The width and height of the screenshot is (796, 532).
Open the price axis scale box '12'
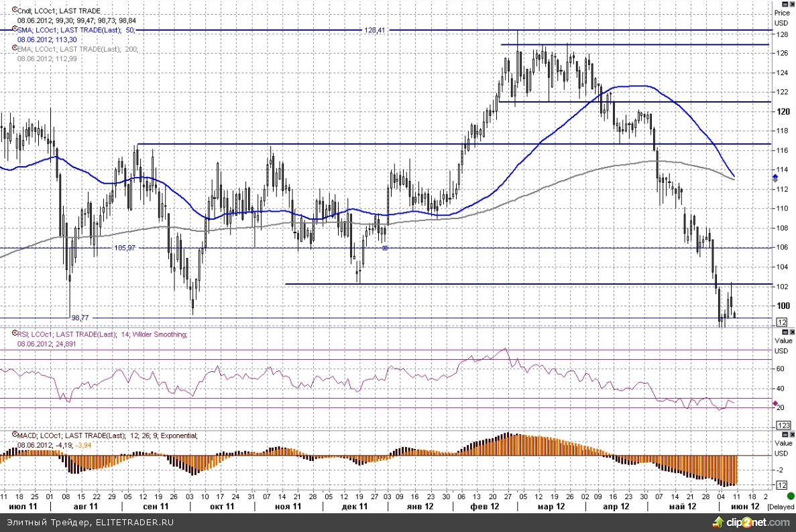click(x=782, y=322)
